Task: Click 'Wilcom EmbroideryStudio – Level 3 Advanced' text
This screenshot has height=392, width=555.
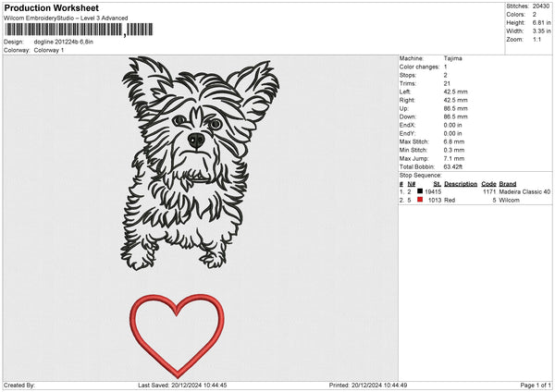Action: 66,18
